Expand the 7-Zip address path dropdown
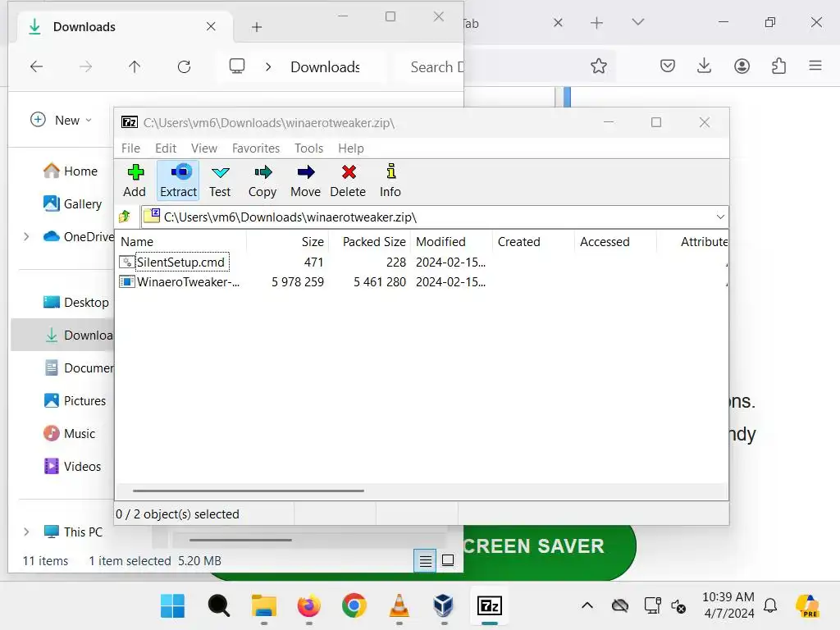Image resolution: width=840 pixels, height=630 pixels. (x=720, y=217)
